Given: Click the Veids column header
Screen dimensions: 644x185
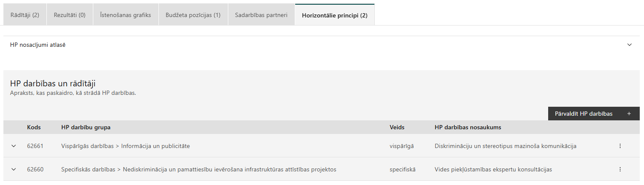Looking at the screenshot, I should pyautogui.click(x=397, y=127).
